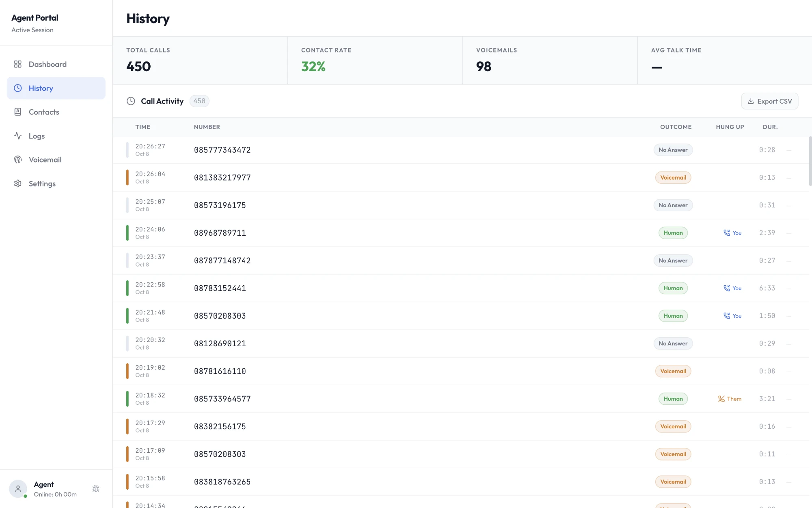Open the Logs section
Viewport: 812px width, 508px height.
tap(56, 136)
